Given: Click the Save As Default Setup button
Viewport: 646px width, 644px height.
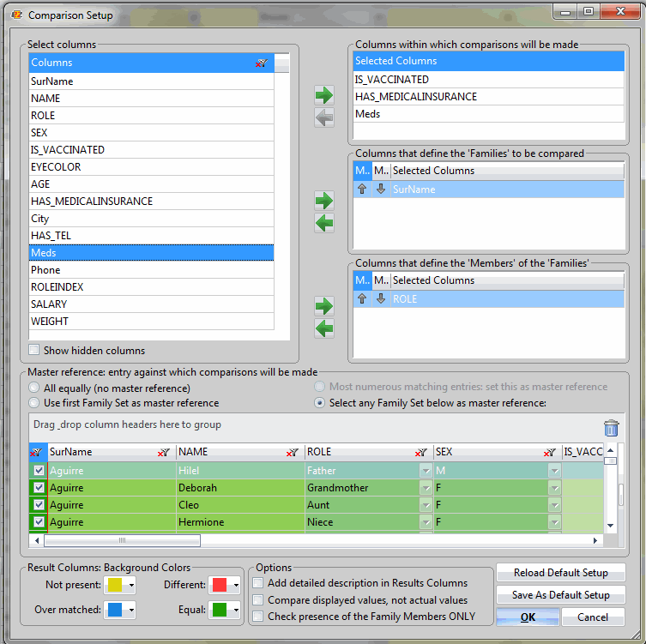Looking at the screenshot, I should click(x=560, y=595).
